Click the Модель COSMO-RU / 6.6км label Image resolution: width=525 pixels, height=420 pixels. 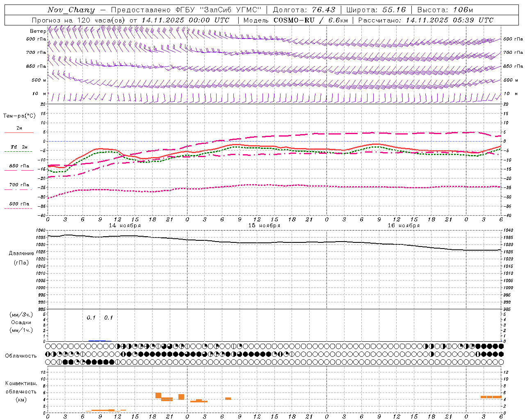click(295, 20)
